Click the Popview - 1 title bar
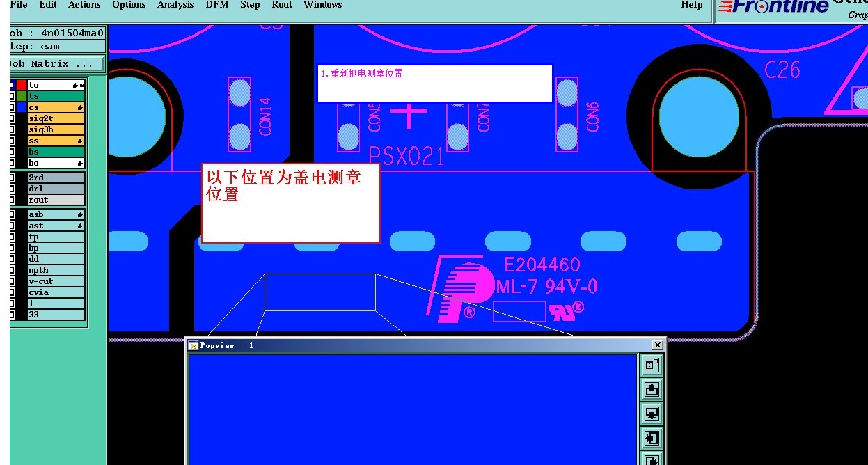Image resolution: width=868 pixels, height=465 pixels. pos(425,345)
